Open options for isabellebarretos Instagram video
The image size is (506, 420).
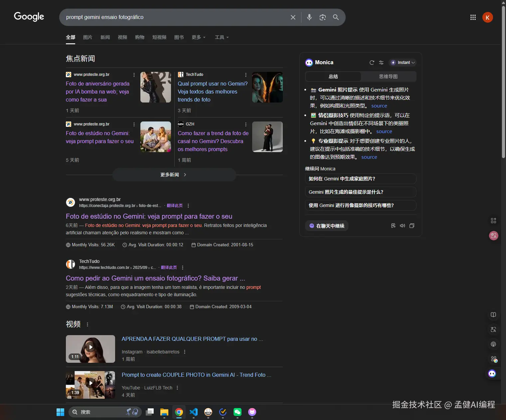tap(185, 352)
